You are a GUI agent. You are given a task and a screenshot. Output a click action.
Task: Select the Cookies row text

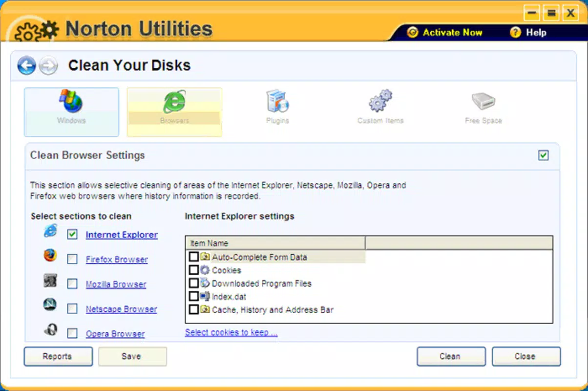[x=227, y=270]
